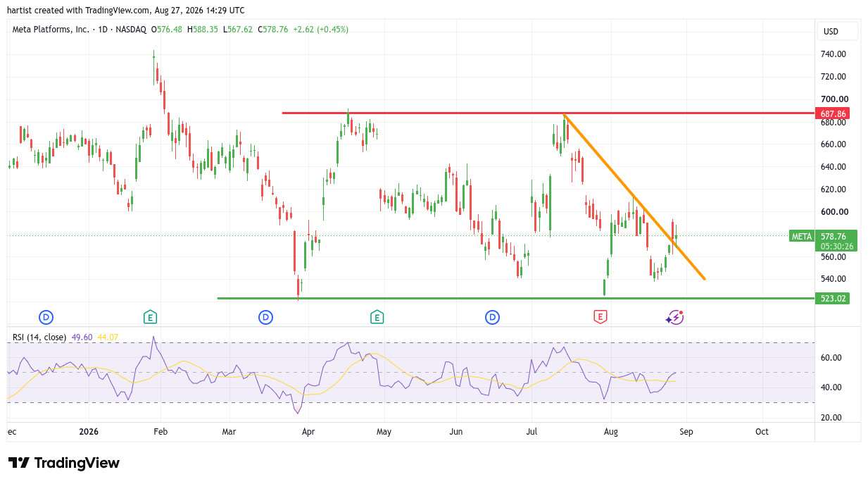Click the 700.00 price axis label

click(833, 99)
